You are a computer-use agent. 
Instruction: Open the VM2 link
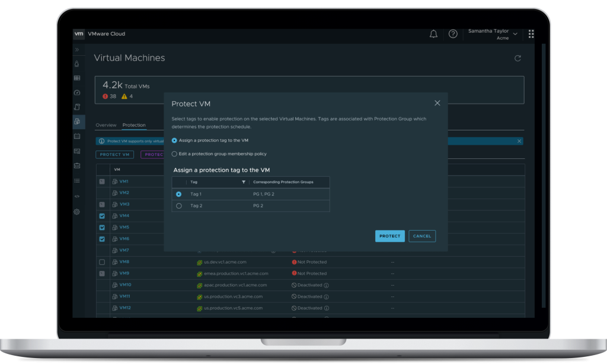click(x=124, y=193)
